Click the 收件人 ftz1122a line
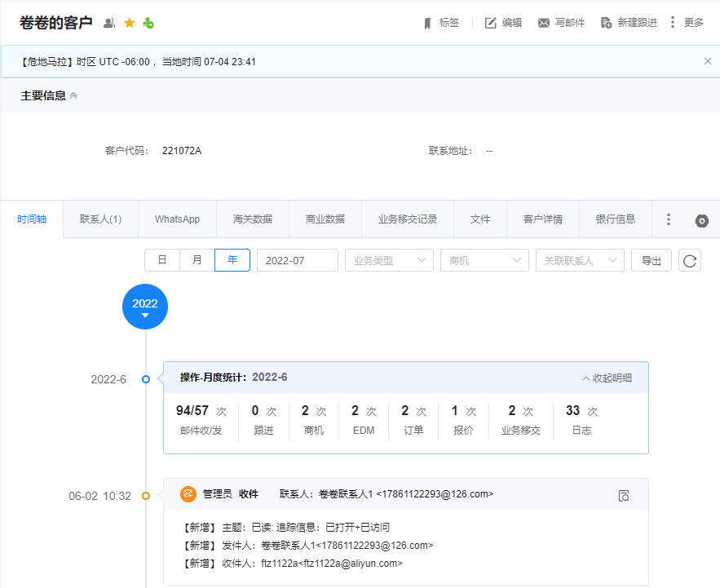This screenshot has width=720, height=588. (293, 564)
